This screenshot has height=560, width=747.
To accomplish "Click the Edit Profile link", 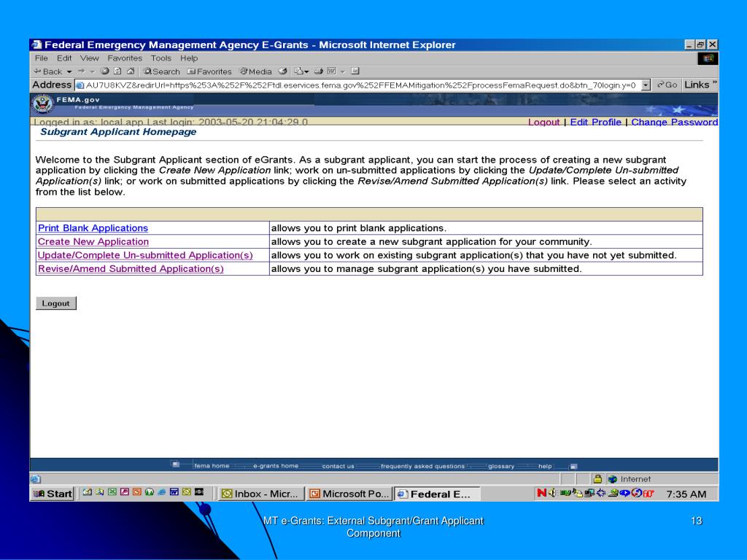I will click(595, 122).
